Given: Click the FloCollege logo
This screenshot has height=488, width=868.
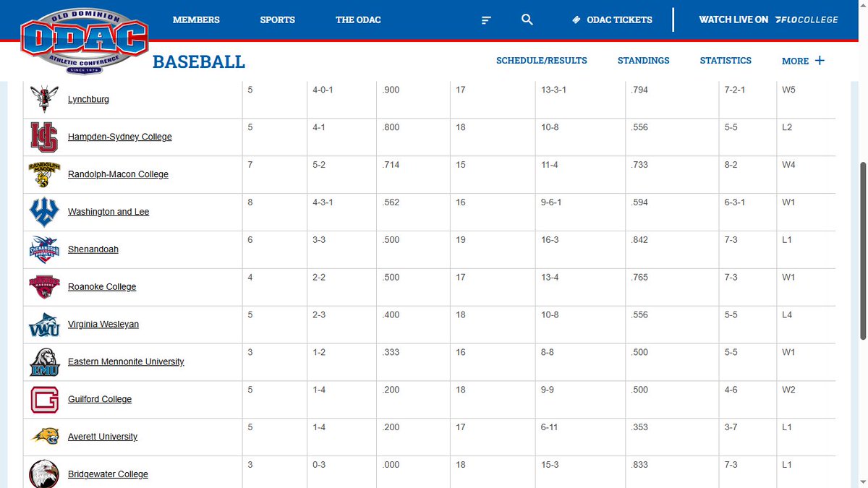Looking at the screenshot, I should tap(807, 20).
